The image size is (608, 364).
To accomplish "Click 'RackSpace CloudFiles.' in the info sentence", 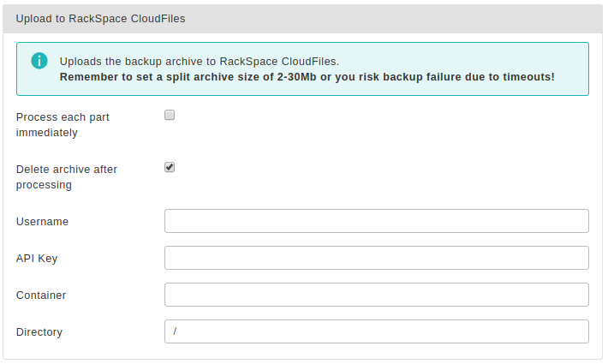I will coord(279,62).
